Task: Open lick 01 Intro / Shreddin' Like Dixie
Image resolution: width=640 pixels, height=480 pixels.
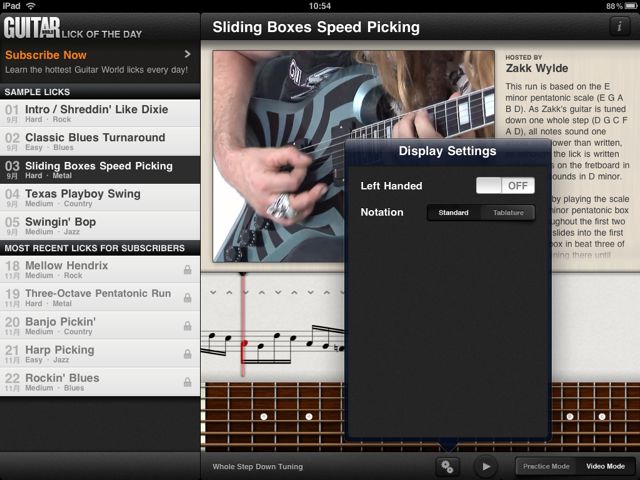Action: pyautogui.click(x=100, y=113)
